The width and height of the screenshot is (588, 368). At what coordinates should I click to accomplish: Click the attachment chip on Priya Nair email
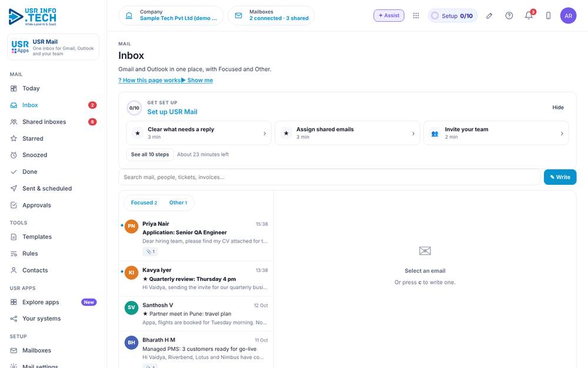pos(150,251)
